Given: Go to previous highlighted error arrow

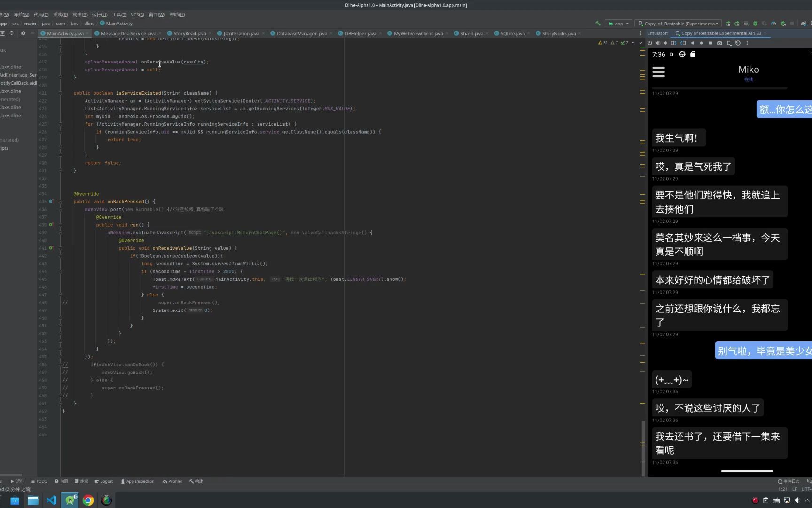Looking at the screenshot, I should pos(633,43).
